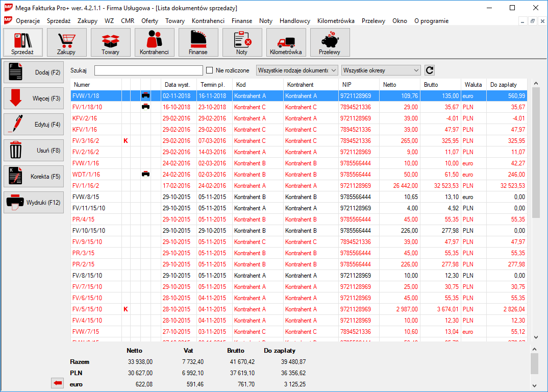Open the Kontrahenci contacts module
The height and width of the screenshot is (392, 548).
tap(154, 42)
